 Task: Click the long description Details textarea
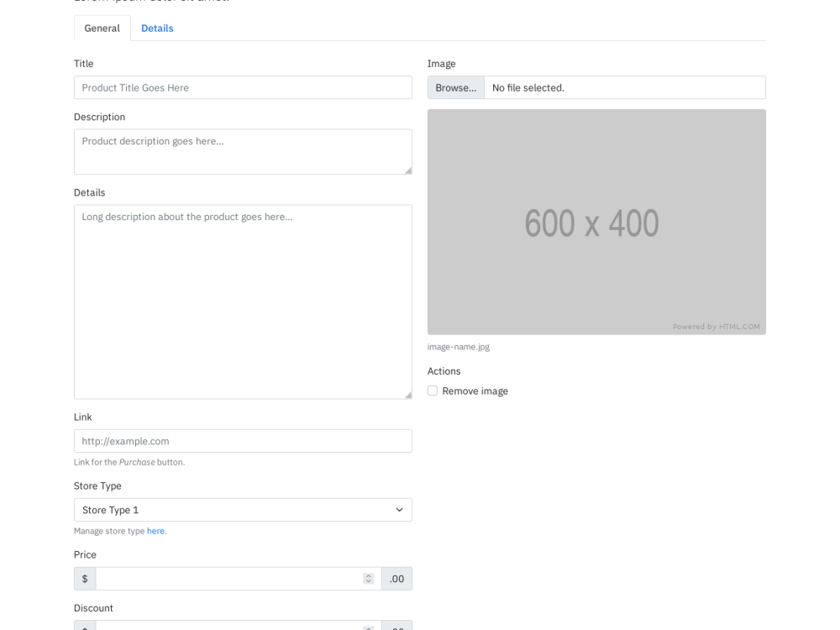click(243, 302)
